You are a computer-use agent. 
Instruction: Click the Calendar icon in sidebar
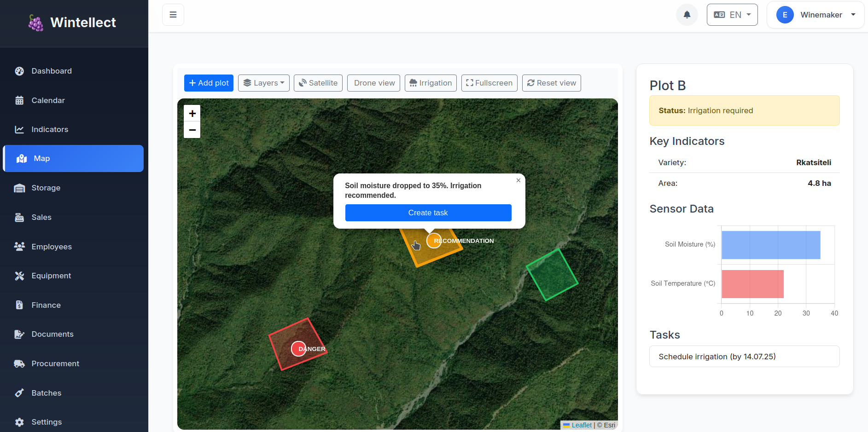19,100
